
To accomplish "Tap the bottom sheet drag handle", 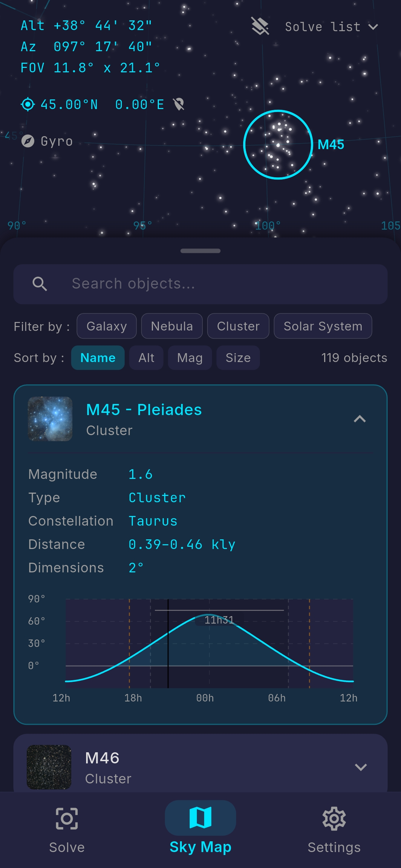I will pos(200,251).
